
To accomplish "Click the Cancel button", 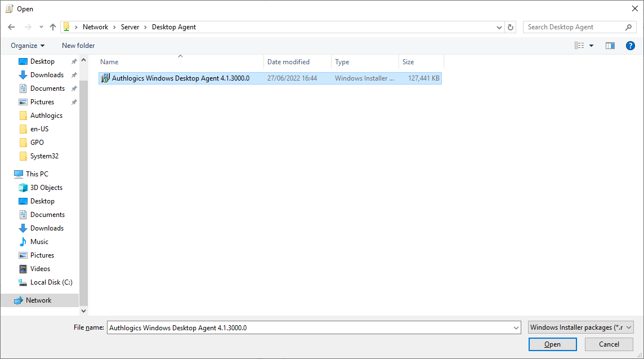I will click(609, 344).
